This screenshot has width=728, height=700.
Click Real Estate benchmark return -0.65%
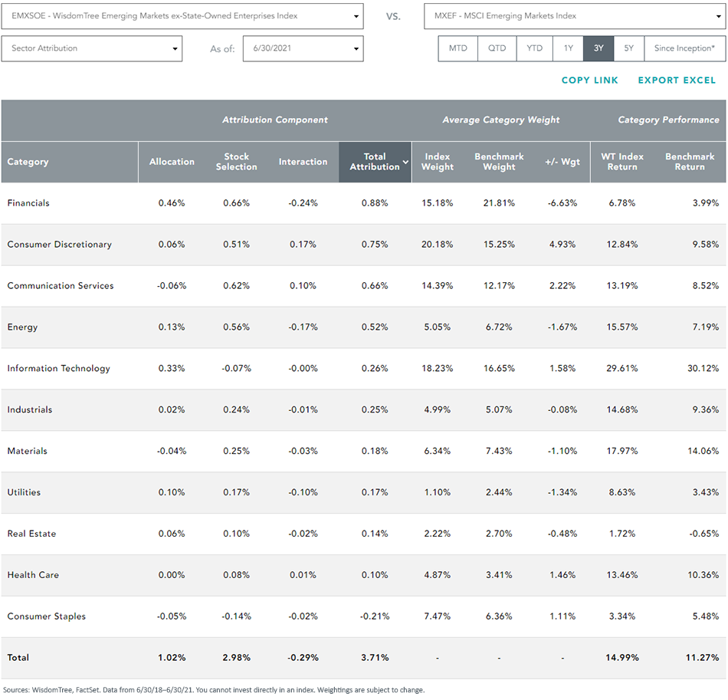(x=703, y=534)
